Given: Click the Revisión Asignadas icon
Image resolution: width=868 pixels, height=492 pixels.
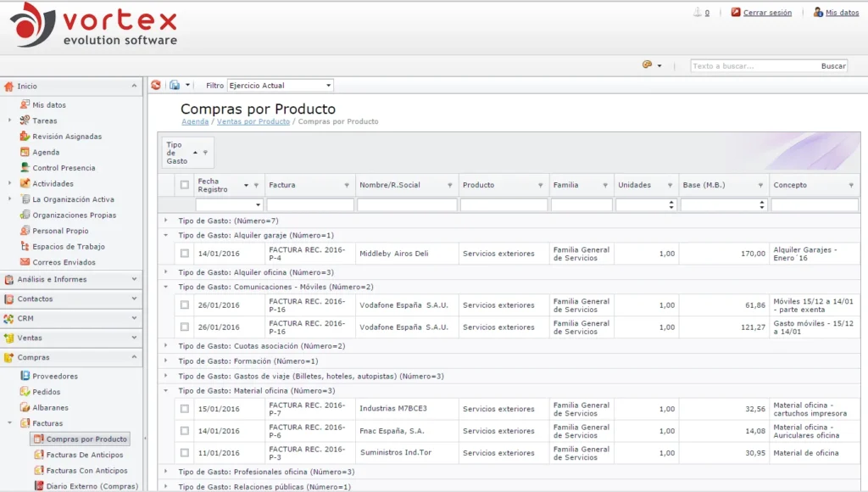Looking at the screenshot, I should click(25, 136).
